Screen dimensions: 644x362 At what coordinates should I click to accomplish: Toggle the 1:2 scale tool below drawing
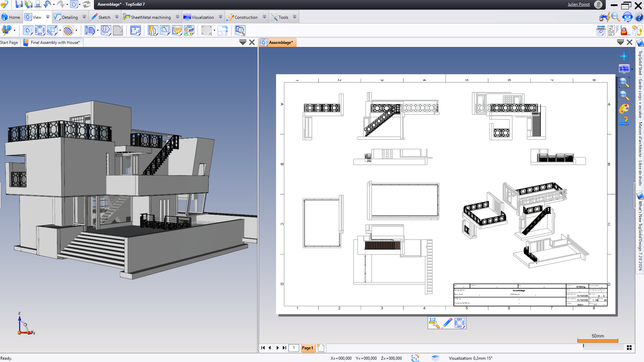click(434, 323)
